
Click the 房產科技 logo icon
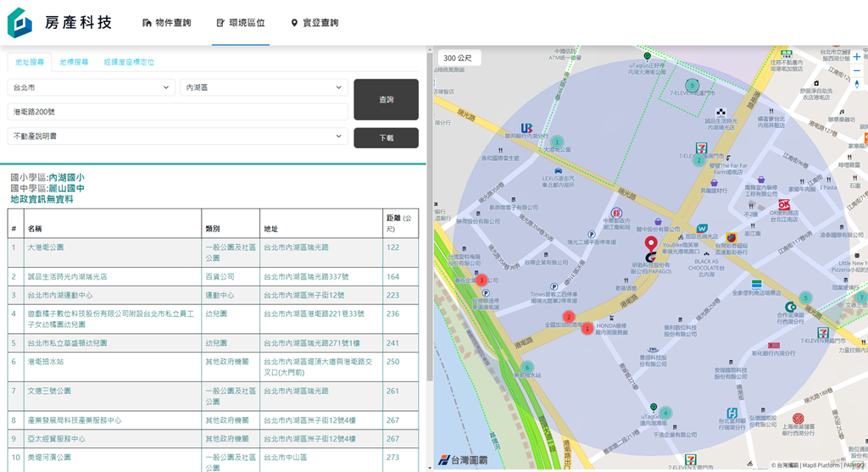pos(19,23)
